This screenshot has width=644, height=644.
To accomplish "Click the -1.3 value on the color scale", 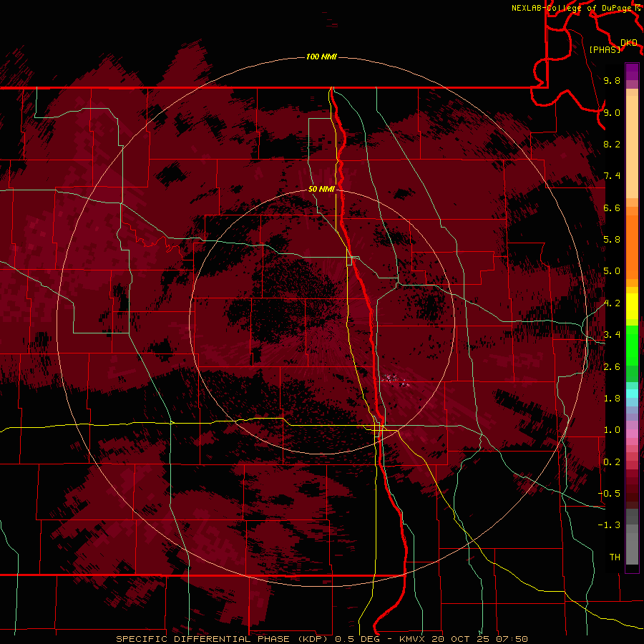I will pos(609,525).
